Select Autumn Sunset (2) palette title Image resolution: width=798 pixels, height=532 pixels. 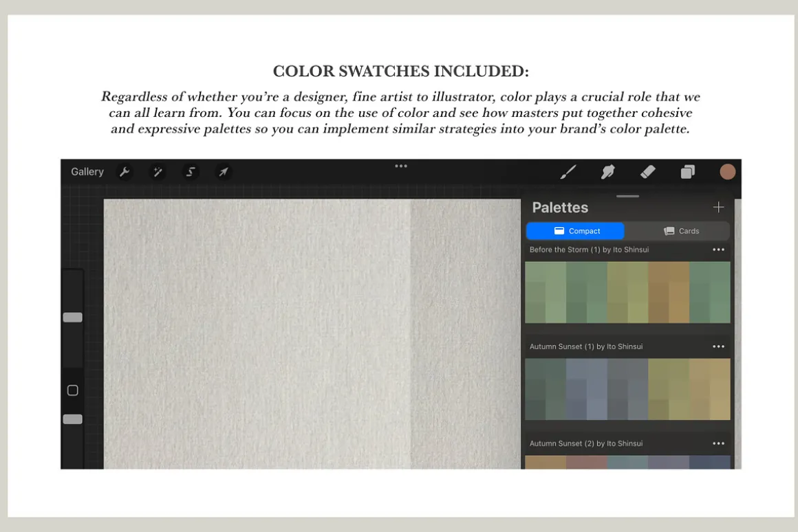(x=586, y=443)
